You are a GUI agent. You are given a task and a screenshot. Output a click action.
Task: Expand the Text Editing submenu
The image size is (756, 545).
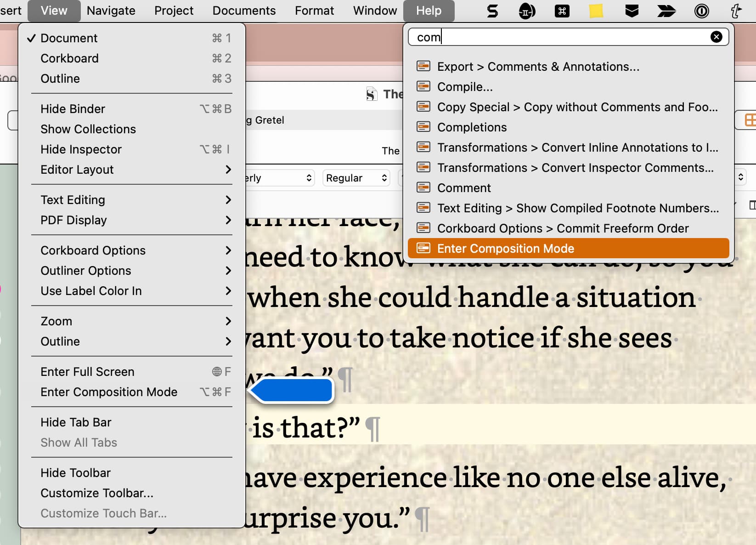coord(131,200)
